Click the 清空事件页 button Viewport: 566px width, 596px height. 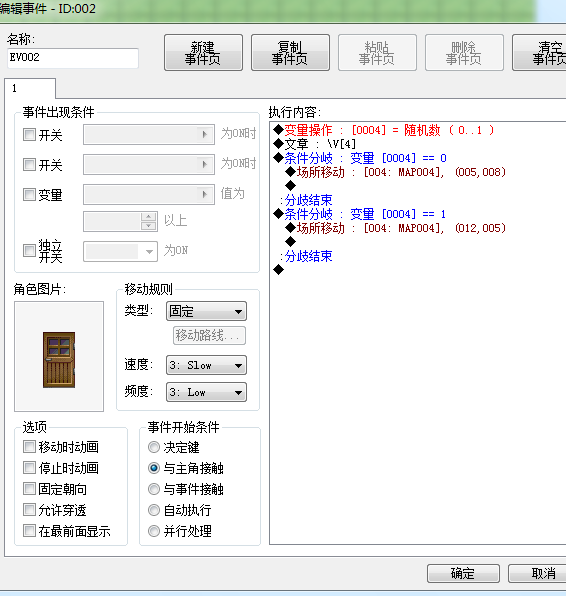point(539,52)
